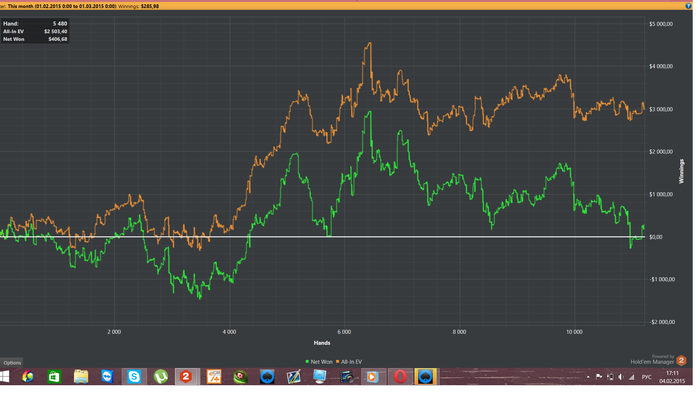Open the orange ICM calculator taskbar icon
Screen dimensions: 700x394
point(214,377)
